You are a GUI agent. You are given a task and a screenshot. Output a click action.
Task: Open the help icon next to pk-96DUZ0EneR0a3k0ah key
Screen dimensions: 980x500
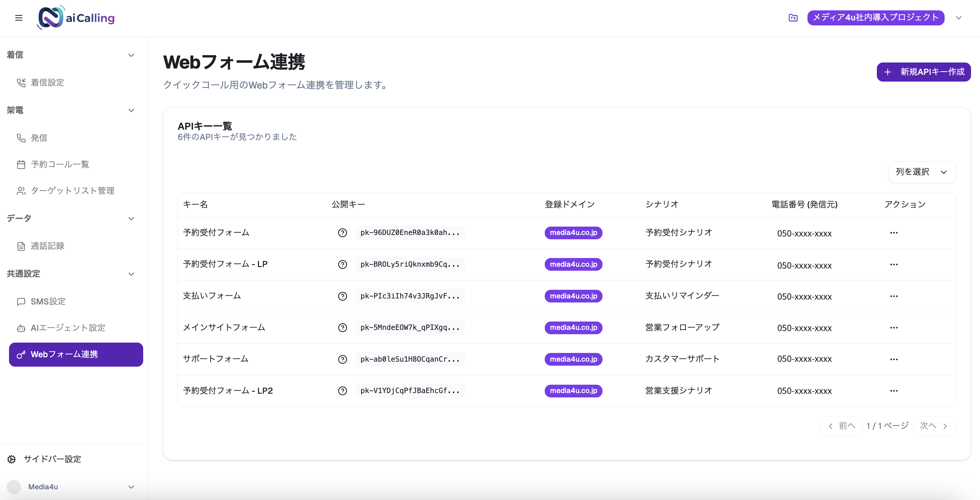click(343, 233)
